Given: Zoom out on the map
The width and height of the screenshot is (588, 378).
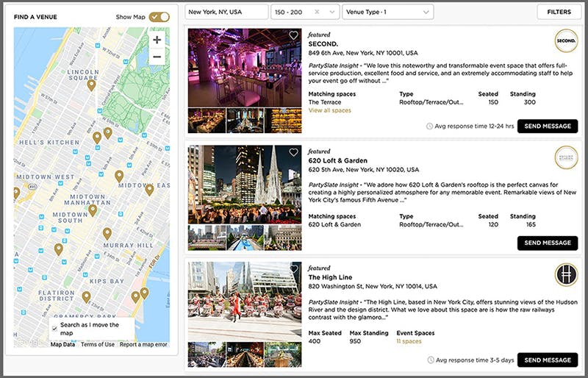Looking at the screenshot, I should click(x=157, y=57).
